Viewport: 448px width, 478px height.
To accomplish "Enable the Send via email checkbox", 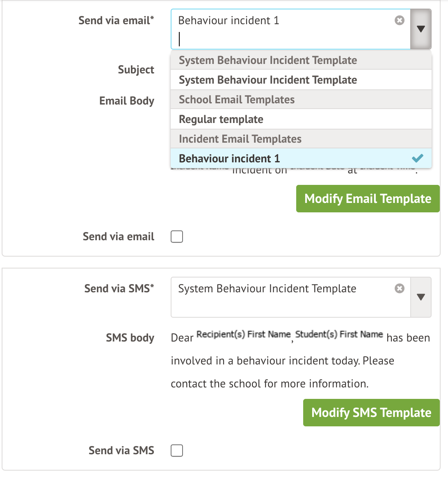I will tap(177, 237).
